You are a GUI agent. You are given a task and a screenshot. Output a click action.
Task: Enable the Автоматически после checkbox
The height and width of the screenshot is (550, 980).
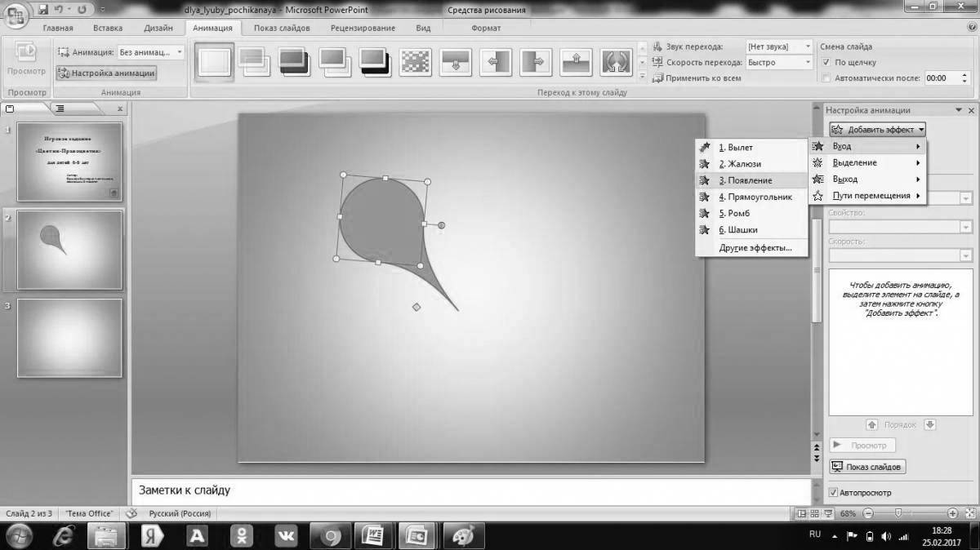coord(826,78)
